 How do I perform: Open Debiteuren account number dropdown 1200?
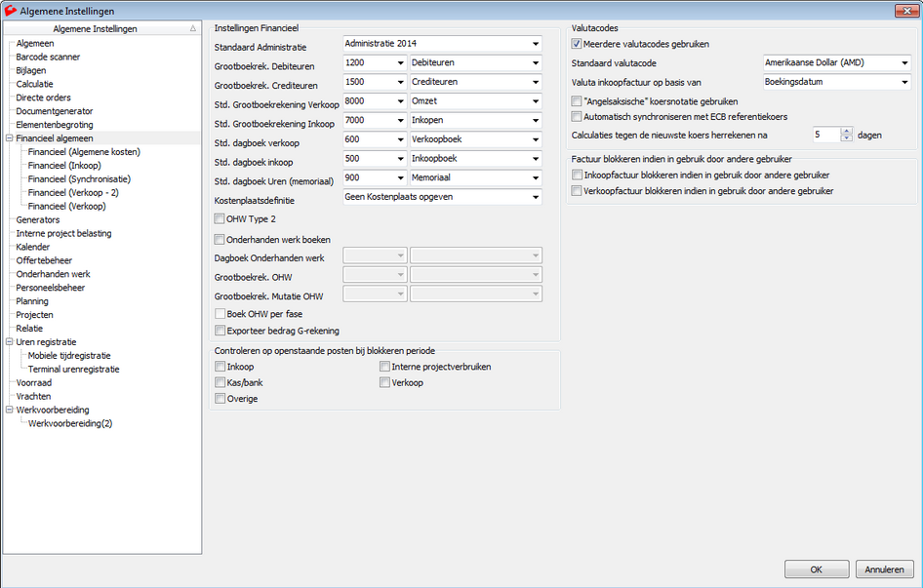click(x=400, y=63)
